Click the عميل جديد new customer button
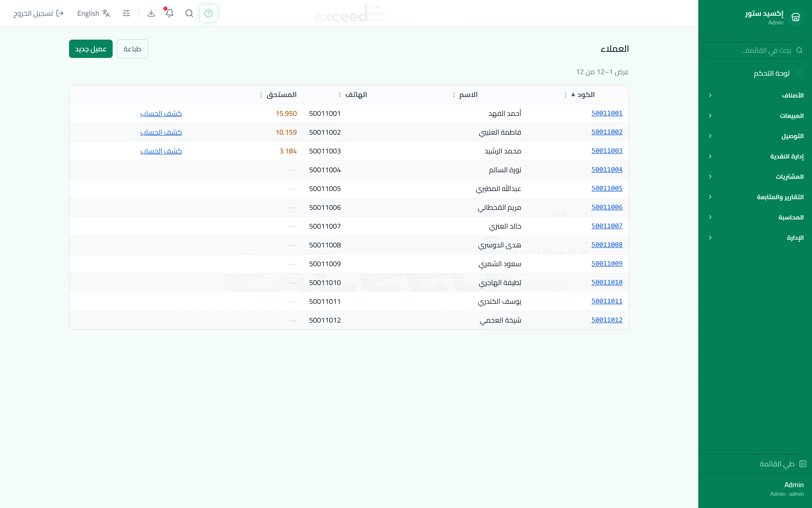The image size is (812, 508). [x=91, y=49]
